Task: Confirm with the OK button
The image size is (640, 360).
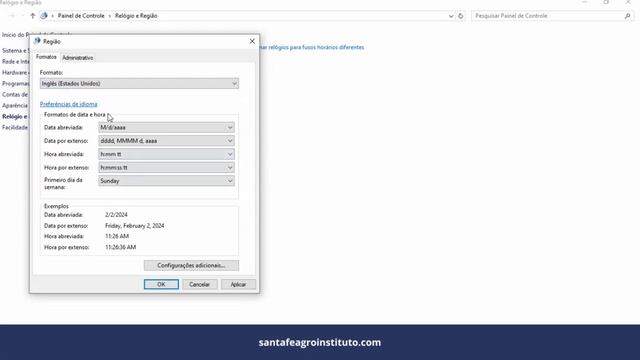Action: (x=161, y=284)
